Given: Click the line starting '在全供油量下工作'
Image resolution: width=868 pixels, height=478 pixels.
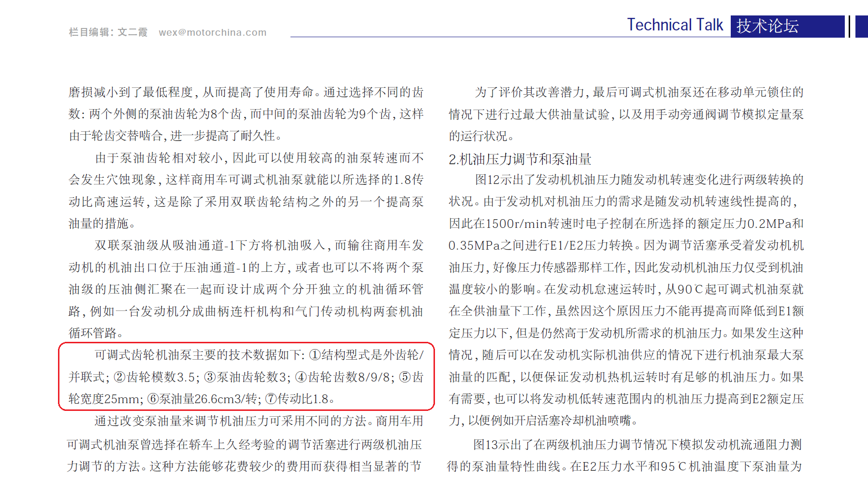Looking at the screenshot, I should [626, 311].
